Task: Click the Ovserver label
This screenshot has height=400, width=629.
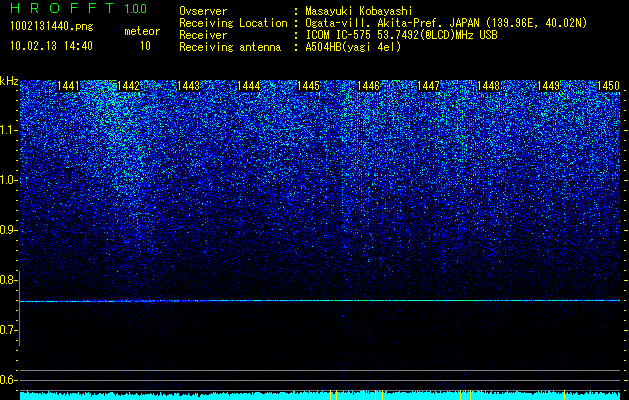Action: pos(203,11)
